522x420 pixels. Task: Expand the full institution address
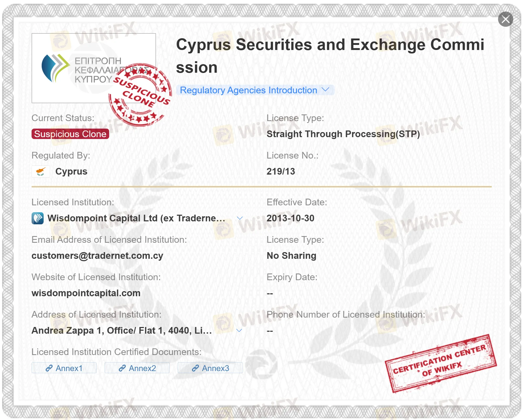pos(239,330)
